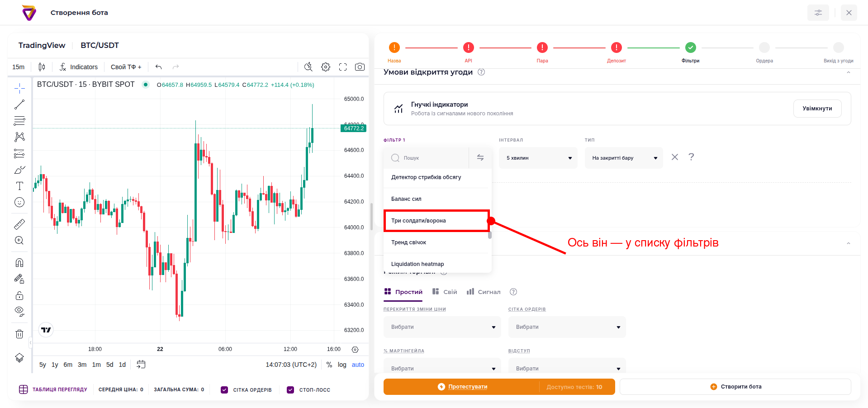Image resolution: width=868 pixels, height=408 pixels.
Task: Open the На закритті бару type dropdown
Action: 624,158
